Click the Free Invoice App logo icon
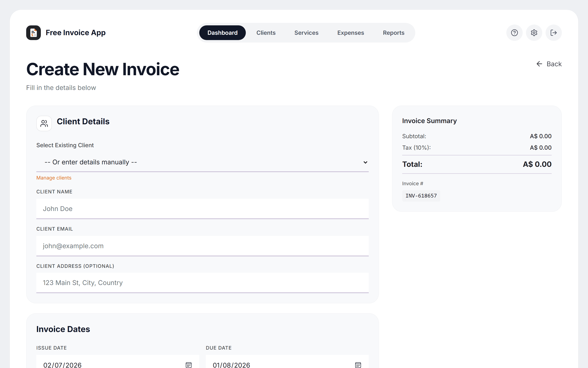This screenshot has height=368, width=588. [x=33, y=33]
